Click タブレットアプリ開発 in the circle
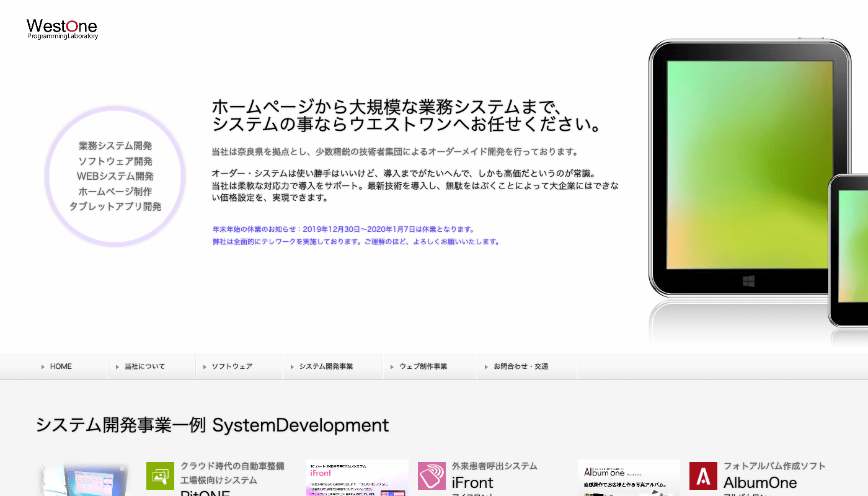The height and width of the screenshot is (496, 868). [115, 206]
